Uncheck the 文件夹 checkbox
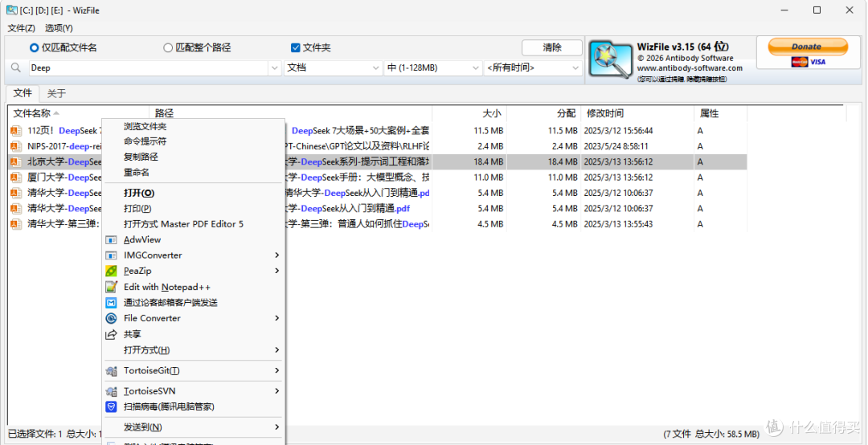 tap(295, 48)
